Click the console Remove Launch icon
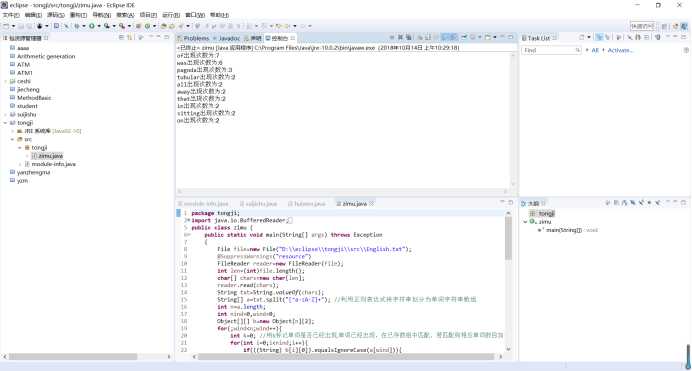 400,37
